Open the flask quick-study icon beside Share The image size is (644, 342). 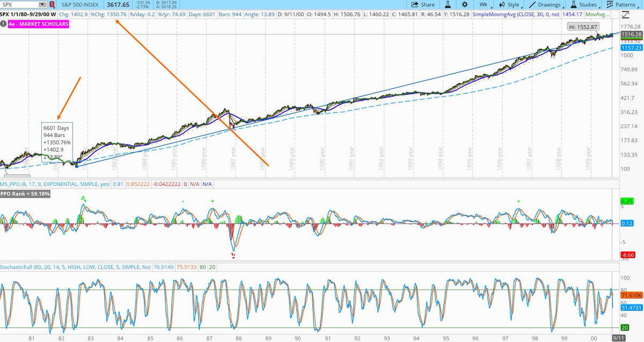click(x=448, y=5)
